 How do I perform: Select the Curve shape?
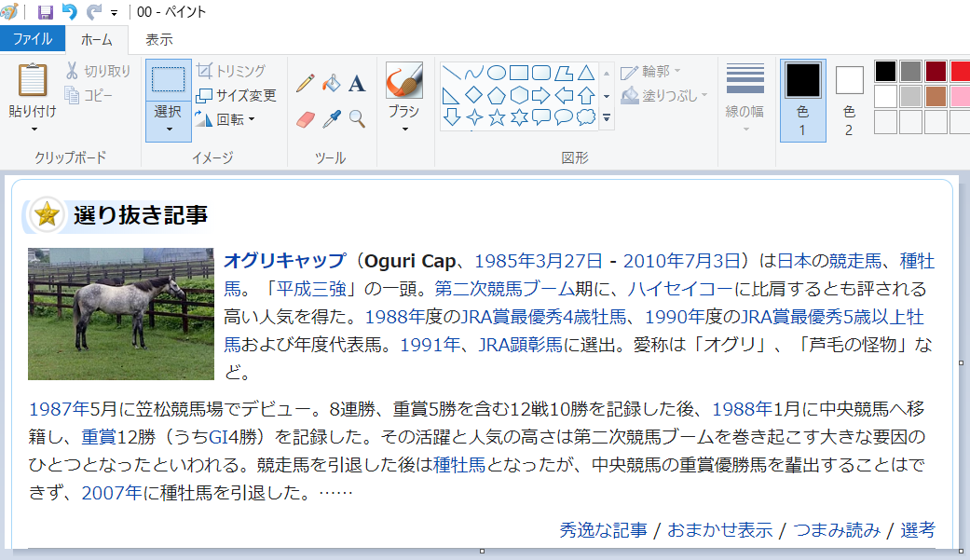tap(474, 73)
